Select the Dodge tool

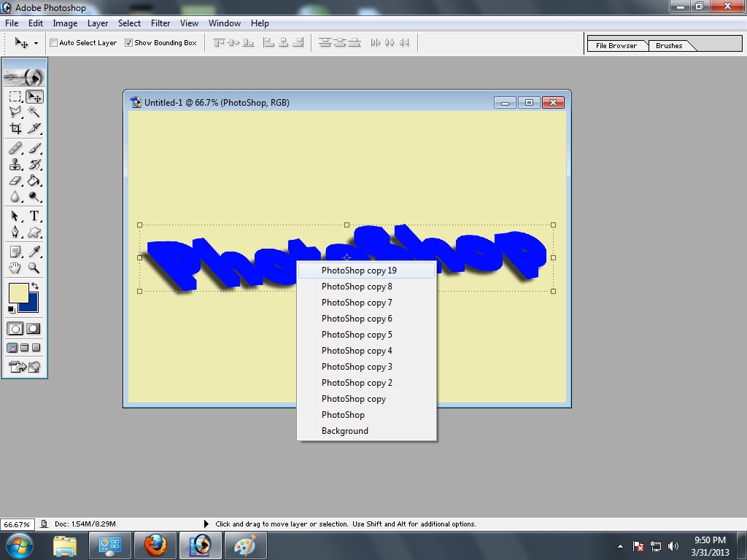(34, 197)
